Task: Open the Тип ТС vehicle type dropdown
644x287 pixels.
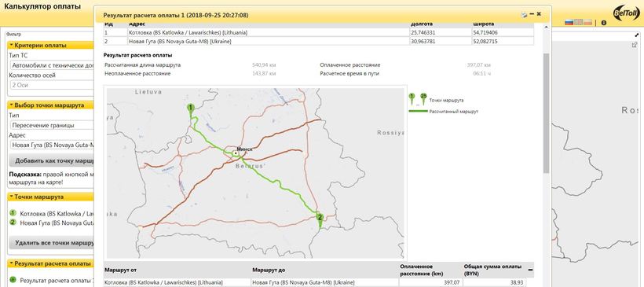Action: (x=52, y=65)
